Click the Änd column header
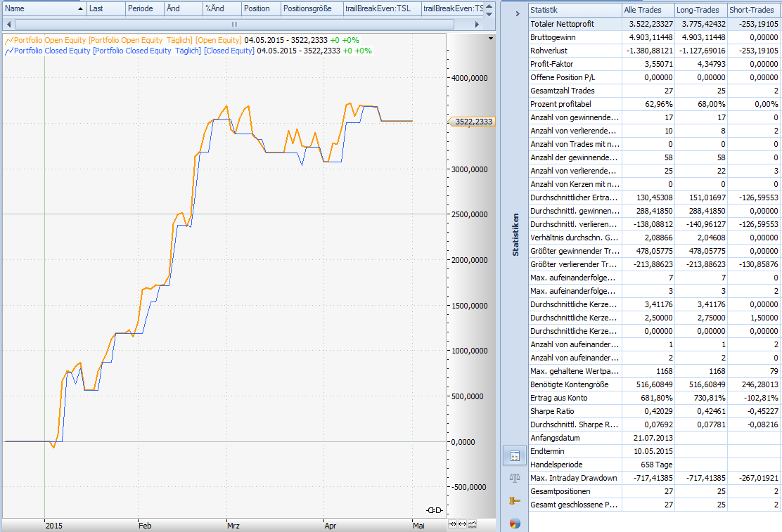Image resolution: width=782 pixels, height=532 pixels. (184, 8)
